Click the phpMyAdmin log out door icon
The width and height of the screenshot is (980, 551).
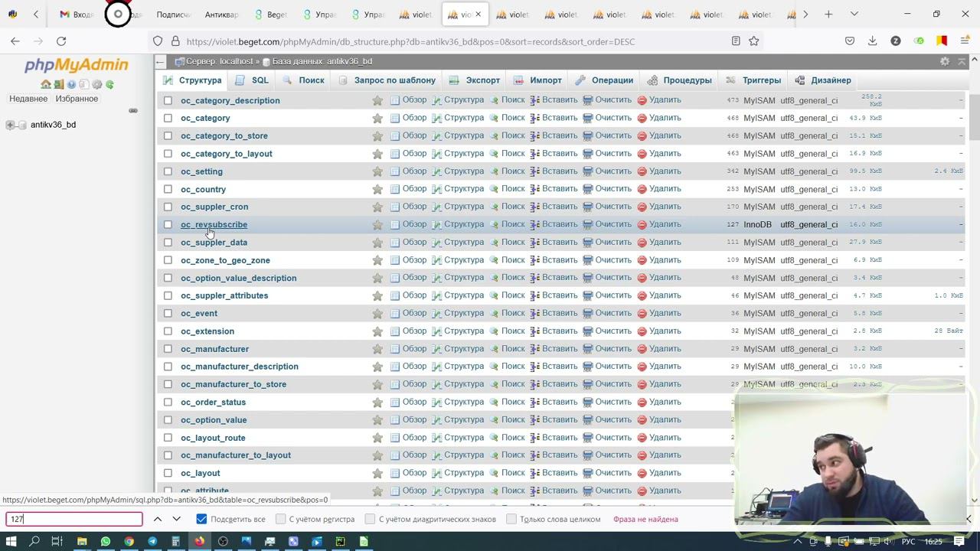(58, 84)
